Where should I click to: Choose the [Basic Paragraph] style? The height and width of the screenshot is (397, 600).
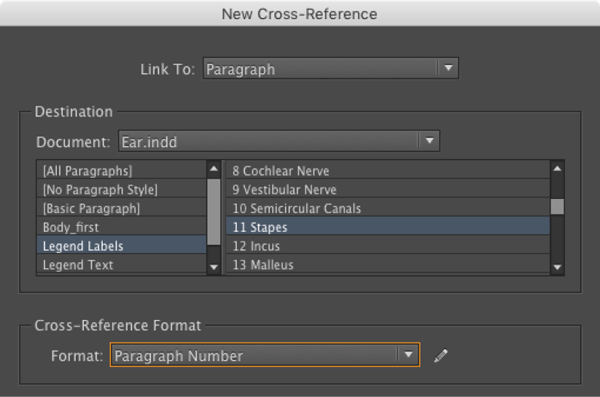point(122,208)
